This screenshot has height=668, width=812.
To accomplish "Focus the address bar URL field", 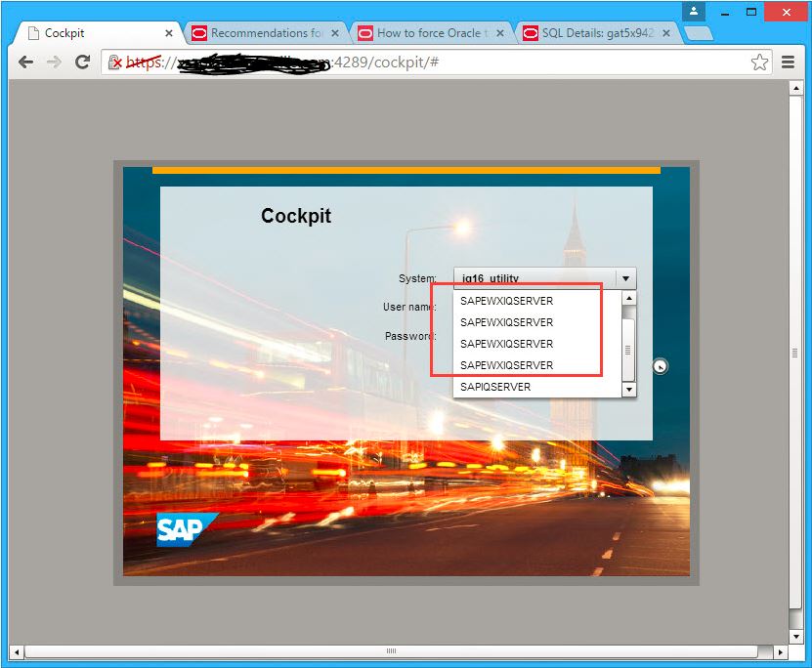I will point(435,63).
